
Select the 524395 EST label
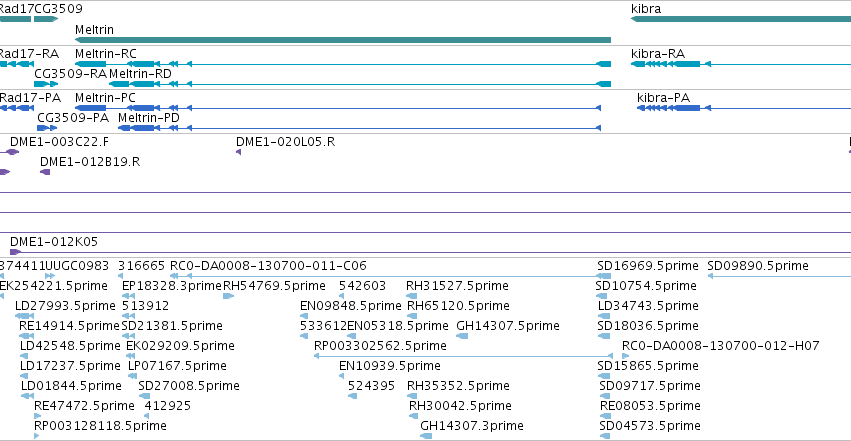coord(371,386)
